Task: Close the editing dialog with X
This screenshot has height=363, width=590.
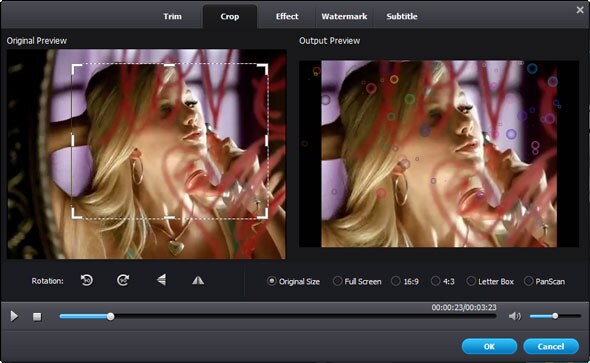Action: click(580, 10)
